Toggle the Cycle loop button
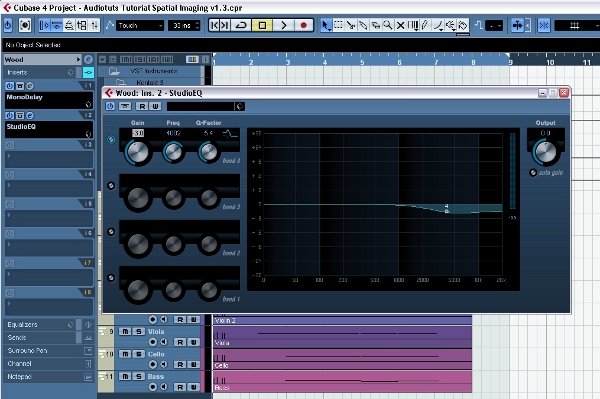This screenshot has height=399, width=600. 241,26
